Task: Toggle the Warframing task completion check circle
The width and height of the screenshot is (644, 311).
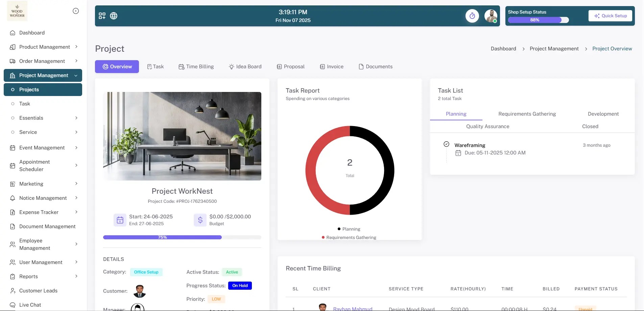Action: coord(446,144)
